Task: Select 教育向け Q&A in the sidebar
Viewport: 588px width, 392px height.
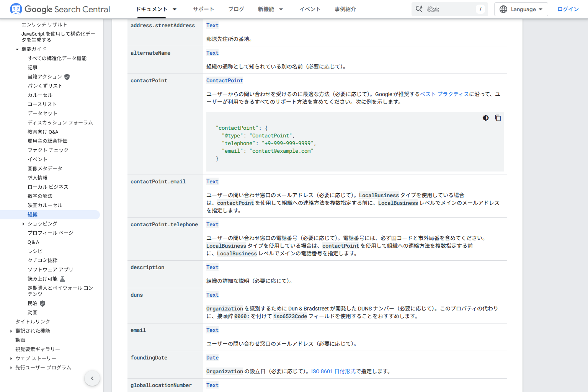Action: 43,132
